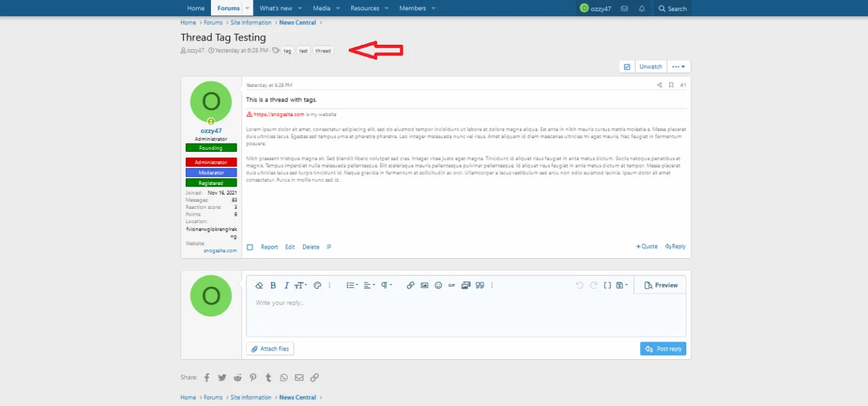This screenshot has width=868, height=406.
Task: Open the font size dropdown in editor
Action: (300, 285)
